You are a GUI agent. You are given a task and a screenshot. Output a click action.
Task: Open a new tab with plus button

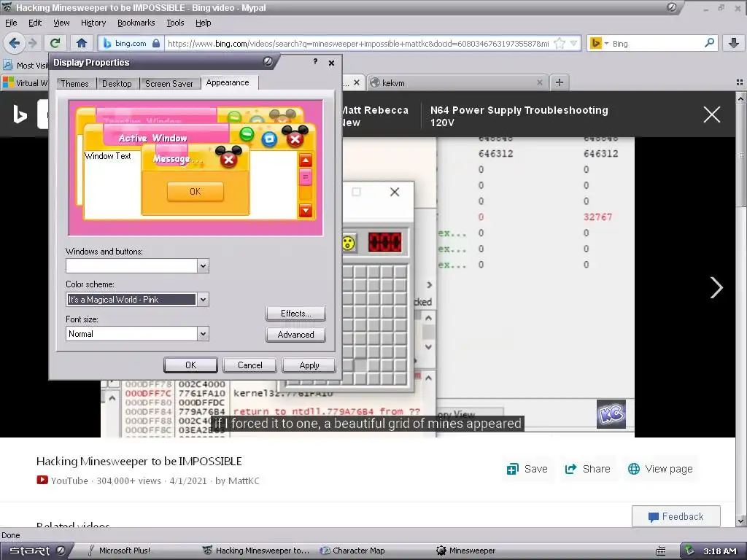pyautogui.click(x=560, y=82)
